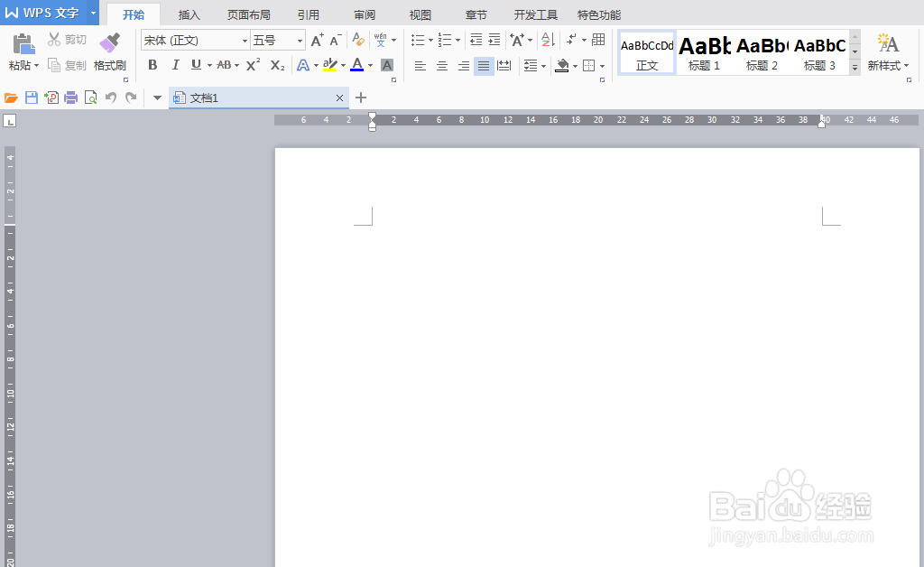Open the 视图 tab

(420, 14)
